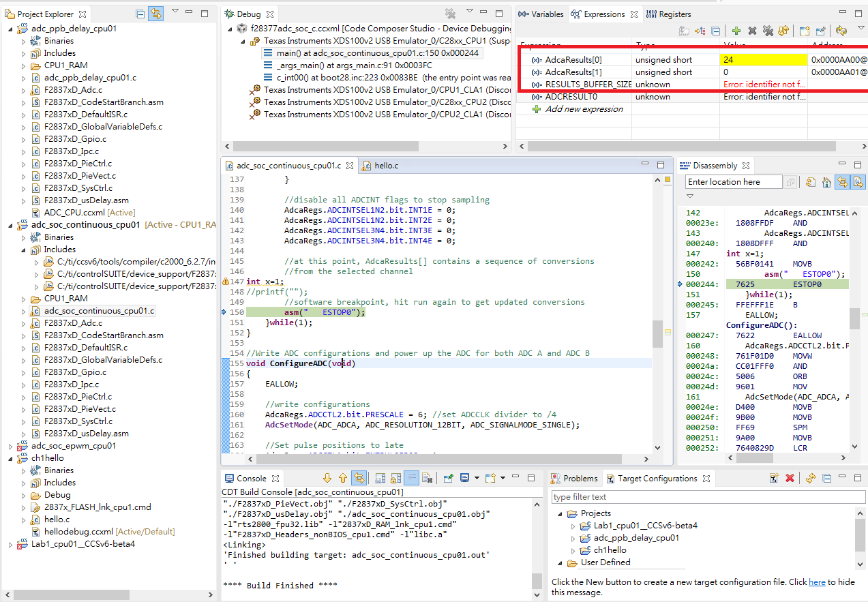Click the code editor vertical scrollbar
The image size is (868, 602).
pyautogui.click(x=658, y=334)
